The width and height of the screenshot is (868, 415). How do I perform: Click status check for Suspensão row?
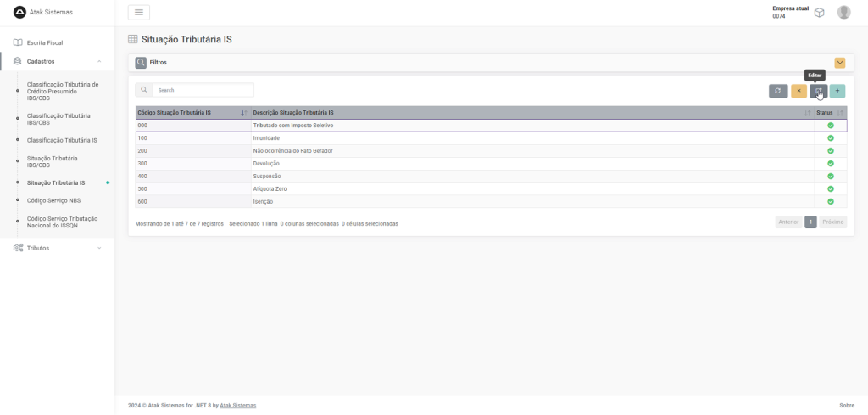point(831,176)
